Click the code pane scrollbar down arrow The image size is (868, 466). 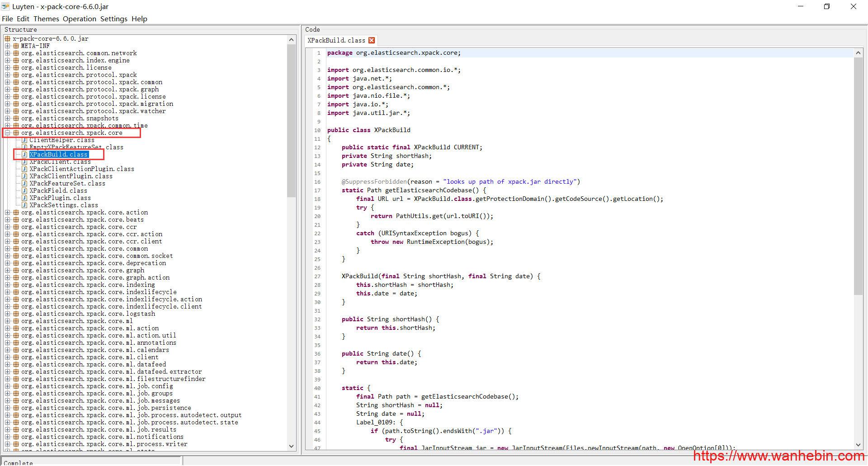pyautogui.click(x=858, y=445)
